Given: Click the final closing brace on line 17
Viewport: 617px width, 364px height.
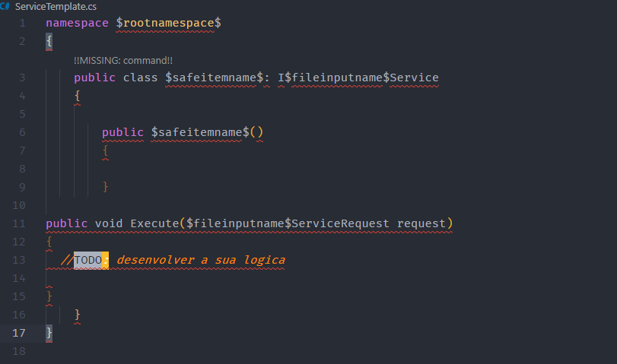Looking at the screenshot, I should pyautogui.click(x=49, y=333).
